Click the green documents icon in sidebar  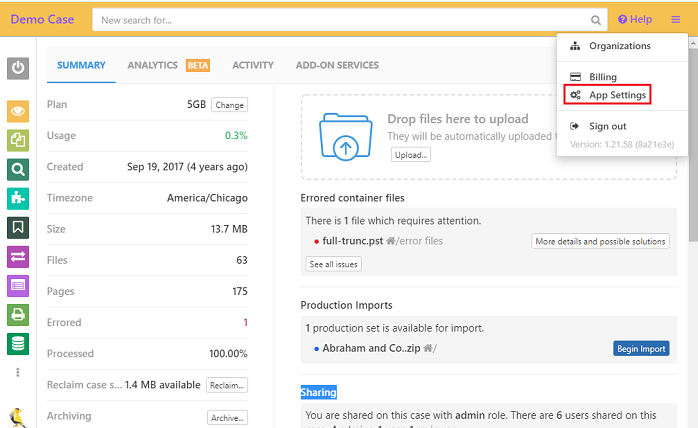coord(18,141)
